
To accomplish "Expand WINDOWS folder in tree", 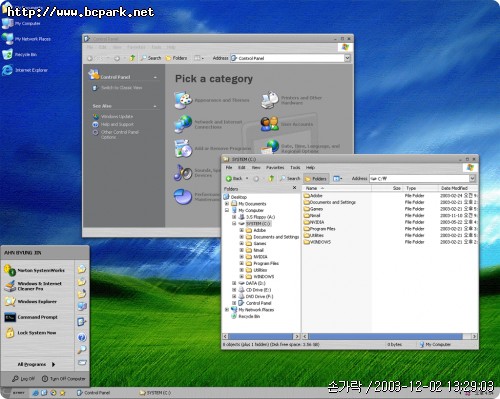I will click(x=241, y=276).
